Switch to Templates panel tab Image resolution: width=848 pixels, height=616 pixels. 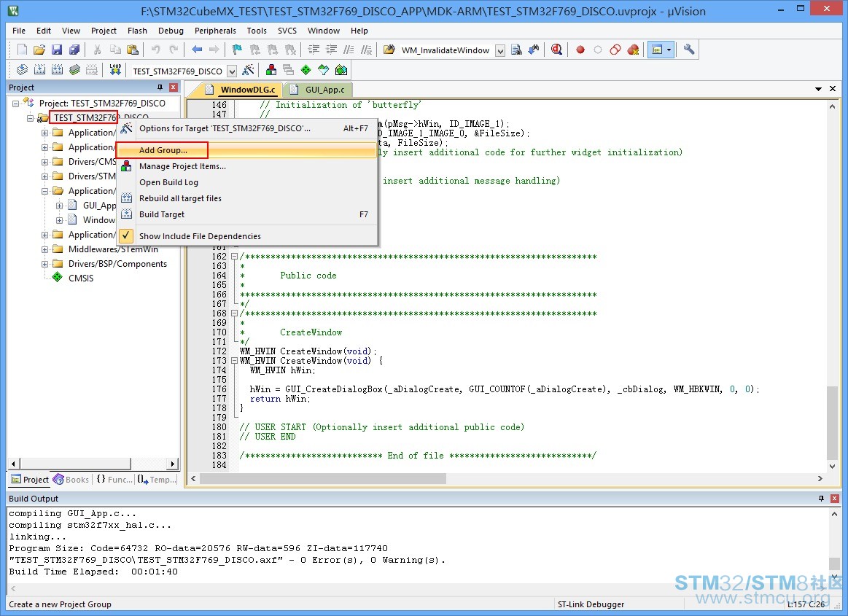(157, 479)
